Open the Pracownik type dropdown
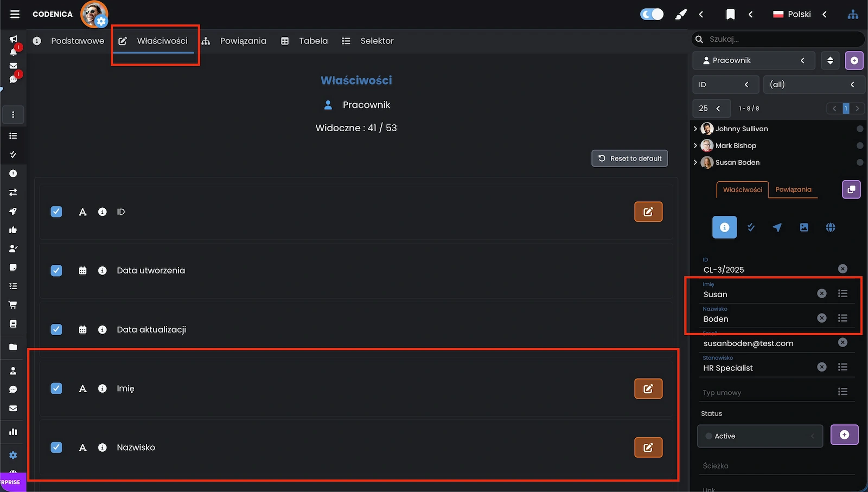Viewport: 868px width, 492px height. (754, 60)
